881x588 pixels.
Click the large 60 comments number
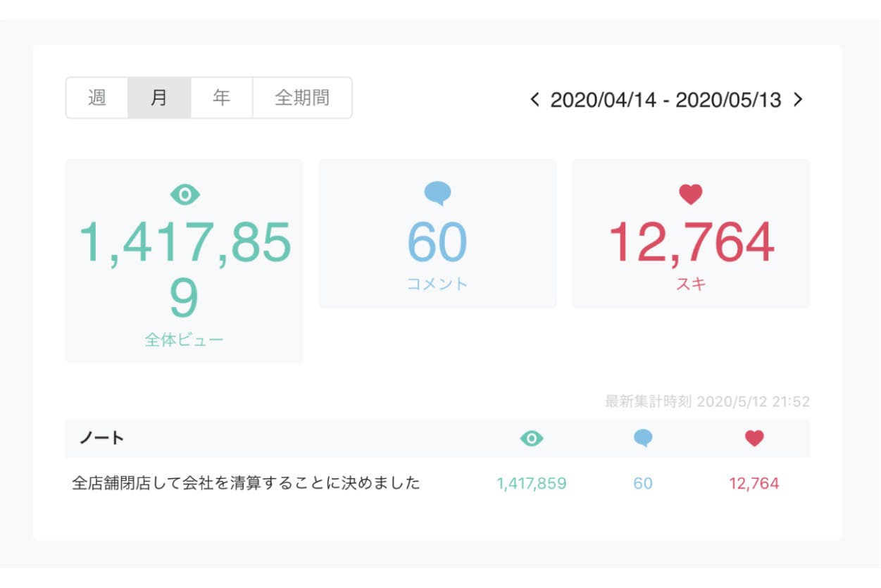point(437,242)
